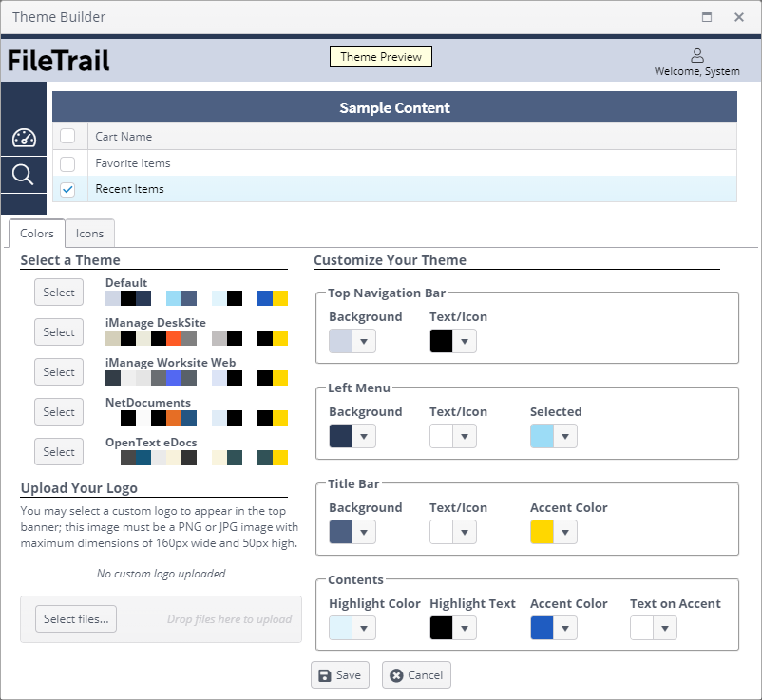
Task: Open Left Menu Background color dropdown
Action: click(x=364, y=436)
